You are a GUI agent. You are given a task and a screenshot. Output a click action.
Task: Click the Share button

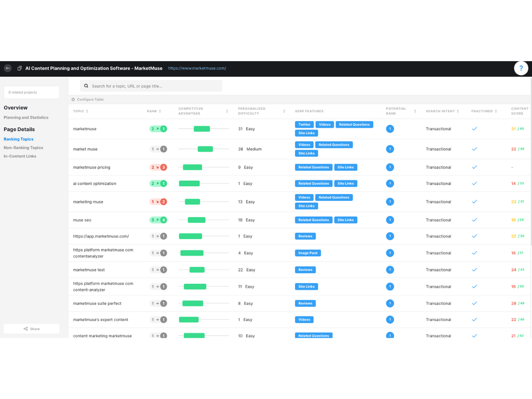(x=31, y=329)
